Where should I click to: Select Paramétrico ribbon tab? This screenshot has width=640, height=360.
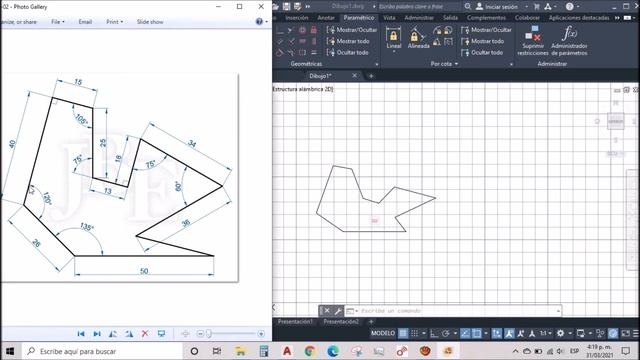[359, 18]
